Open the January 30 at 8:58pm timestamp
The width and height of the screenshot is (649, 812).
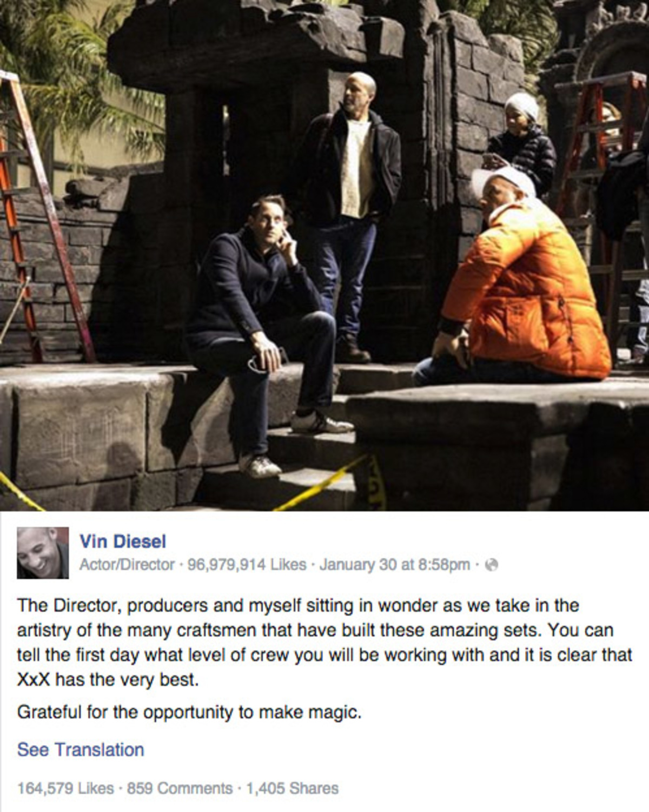click(395, 565)
